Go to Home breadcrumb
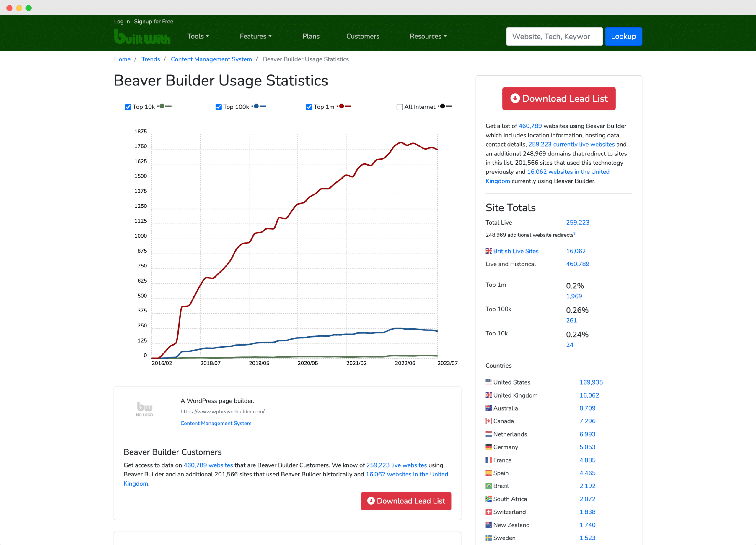The width and height of the screenshot is (756, 545). click(x=122, y=59)
